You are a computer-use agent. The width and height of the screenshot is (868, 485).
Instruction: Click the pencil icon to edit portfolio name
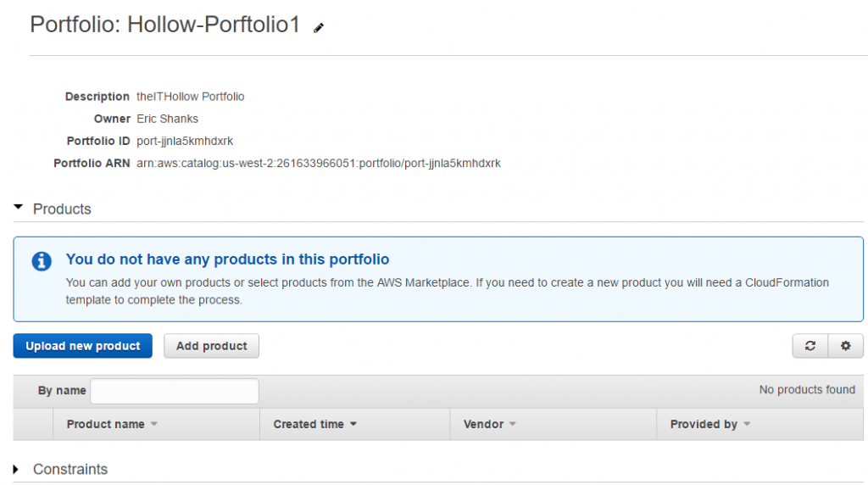pyautogui.click(x=319, y=28)
